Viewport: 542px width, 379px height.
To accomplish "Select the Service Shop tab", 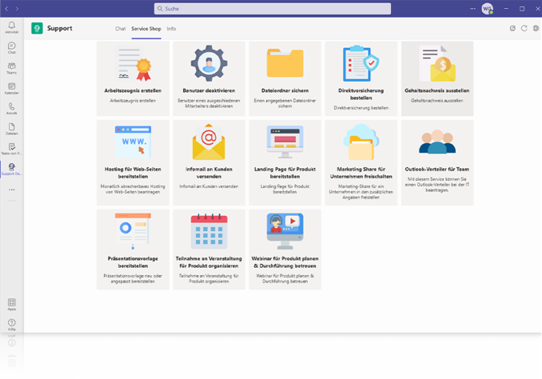I will 146,29.
